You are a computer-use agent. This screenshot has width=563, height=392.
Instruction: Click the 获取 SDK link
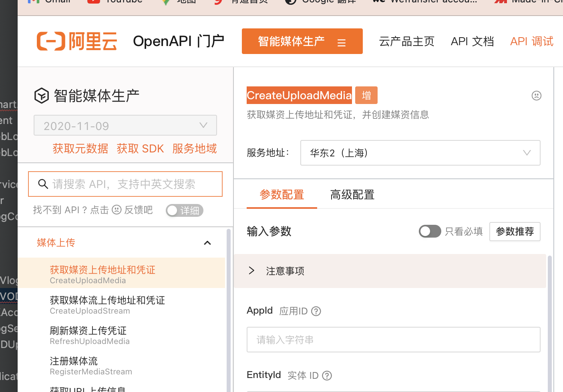(x=140, y=149)
